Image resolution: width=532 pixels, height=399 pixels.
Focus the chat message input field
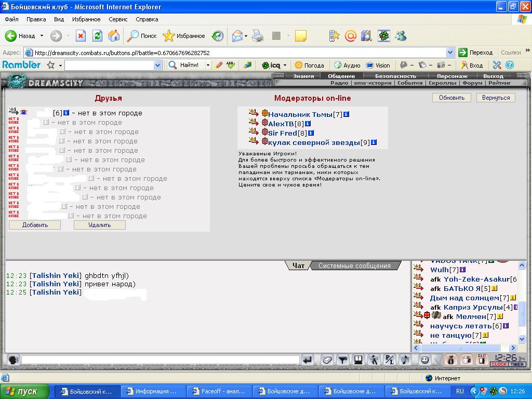tap(160, 360)
